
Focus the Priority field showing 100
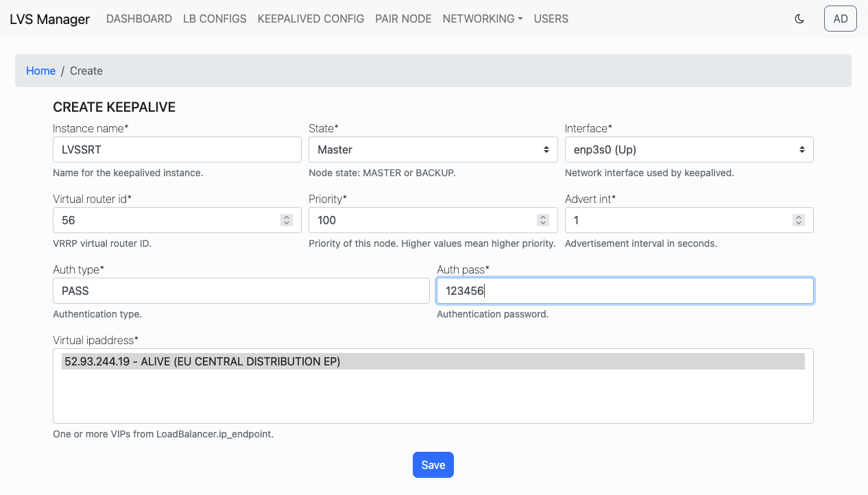(433, 220)
